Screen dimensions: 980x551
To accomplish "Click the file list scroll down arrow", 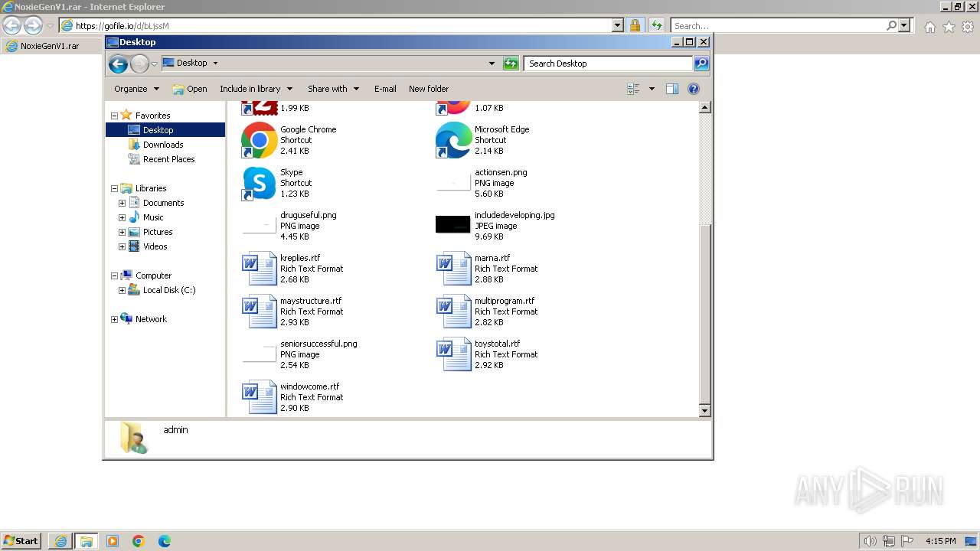I will [x=705, y=411].
